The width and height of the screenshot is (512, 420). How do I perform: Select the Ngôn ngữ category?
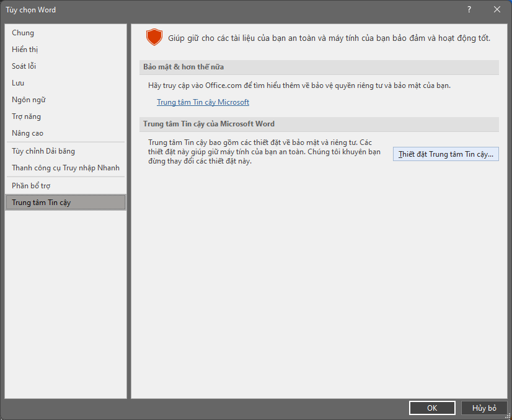tap(29, 100)
